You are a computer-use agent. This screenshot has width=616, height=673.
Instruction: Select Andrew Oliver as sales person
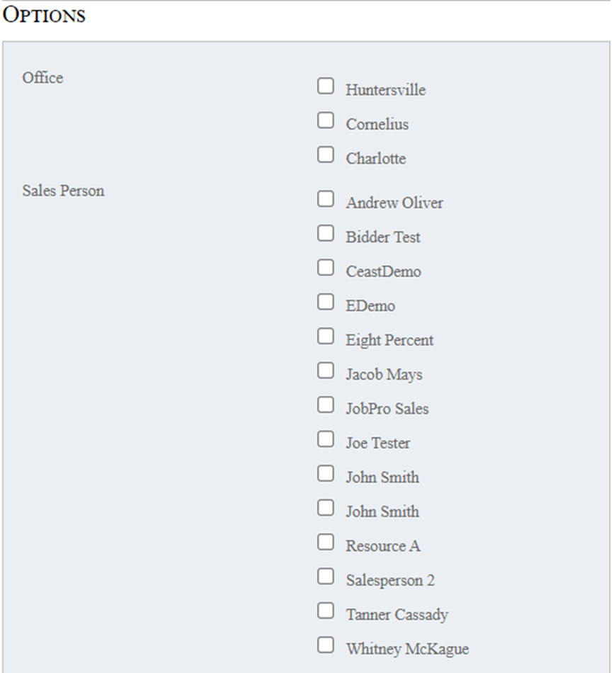(325, 199)
